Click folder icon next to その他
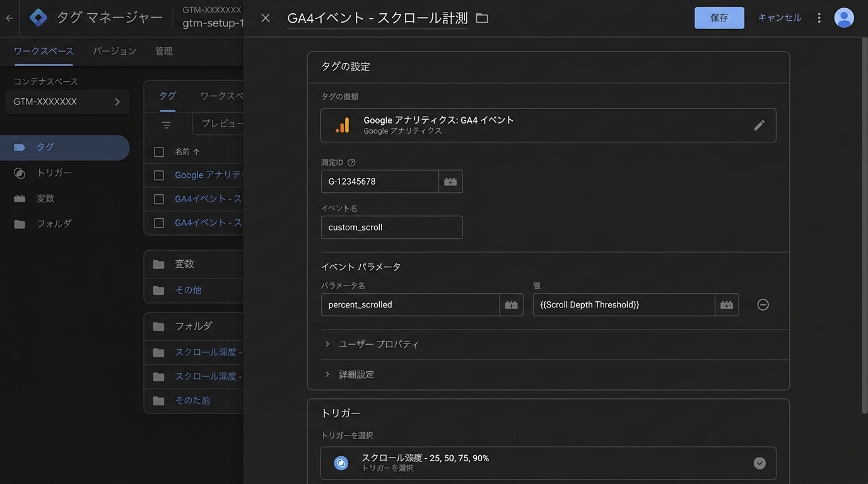Screen dimensions: 868x484 click(158, 291)
